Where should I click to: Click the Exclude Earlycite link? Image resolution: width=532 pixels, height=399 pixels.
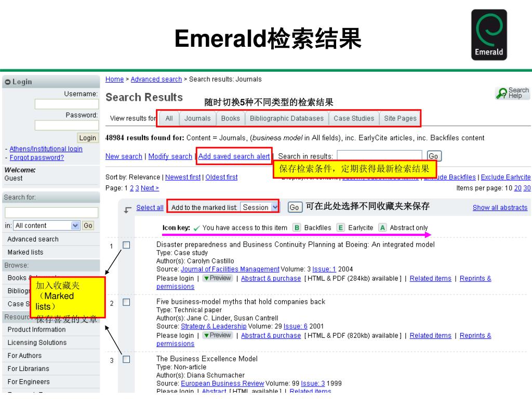506,177
